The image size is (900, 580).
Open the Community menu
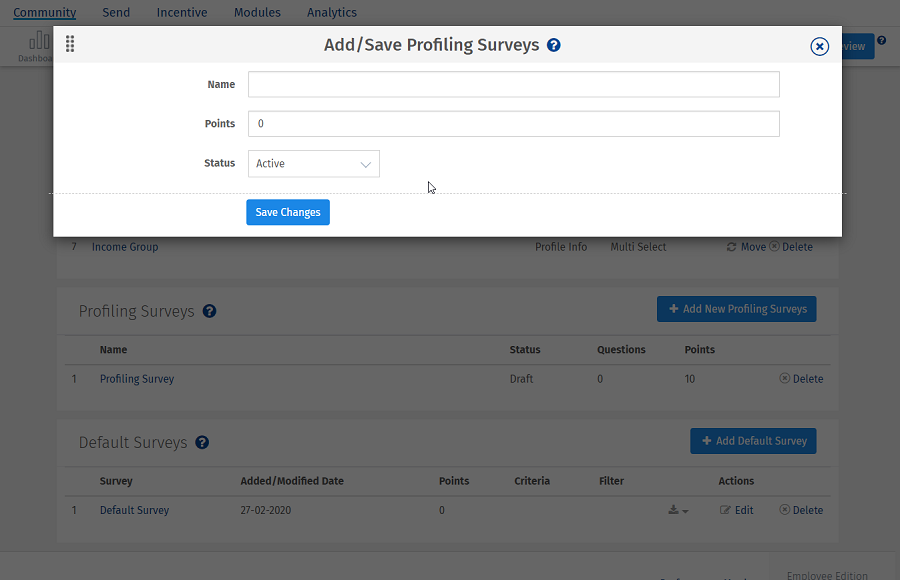click(x=45, y=12)
